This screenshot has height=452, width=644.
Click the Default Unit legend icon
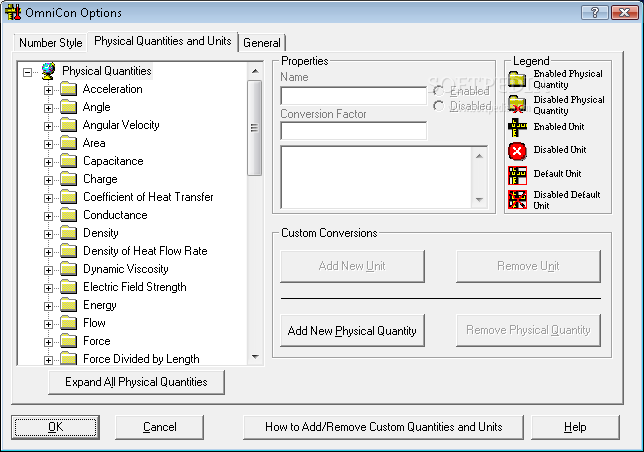517,175
